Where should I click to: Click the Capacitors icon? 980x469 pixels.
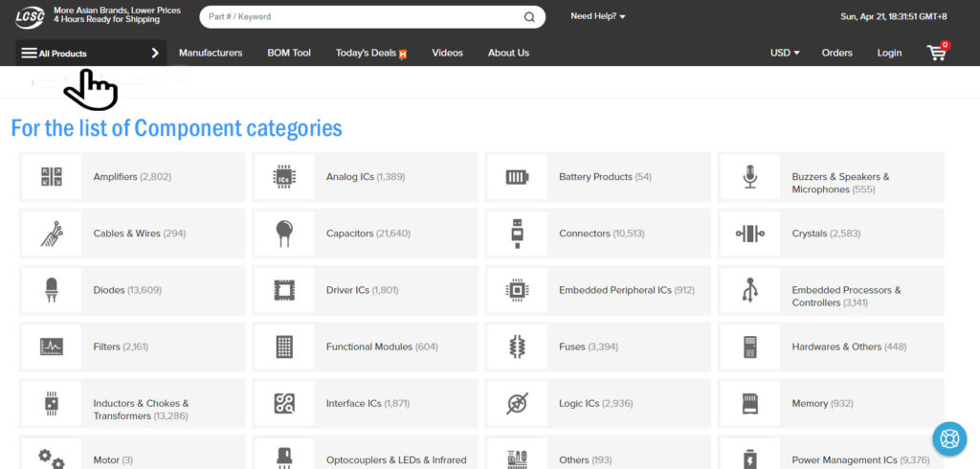284,234
